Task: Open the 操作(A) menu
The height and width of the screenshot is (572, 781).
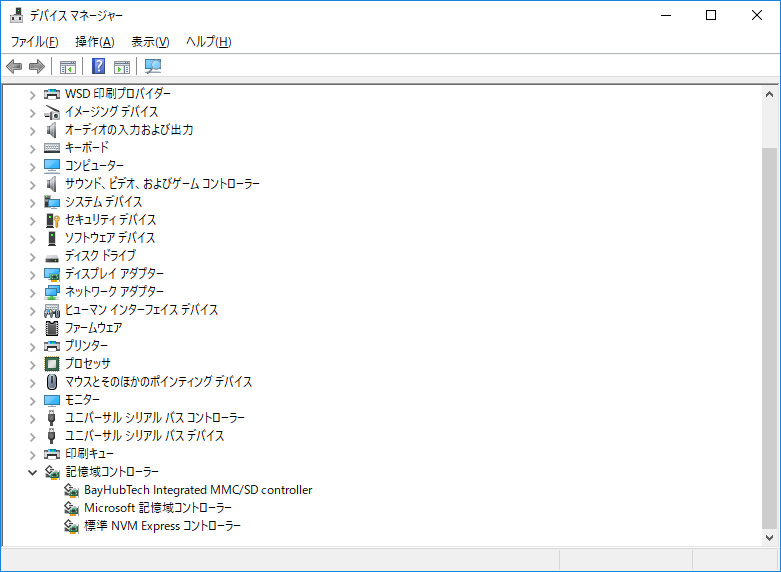Action: 95,42
